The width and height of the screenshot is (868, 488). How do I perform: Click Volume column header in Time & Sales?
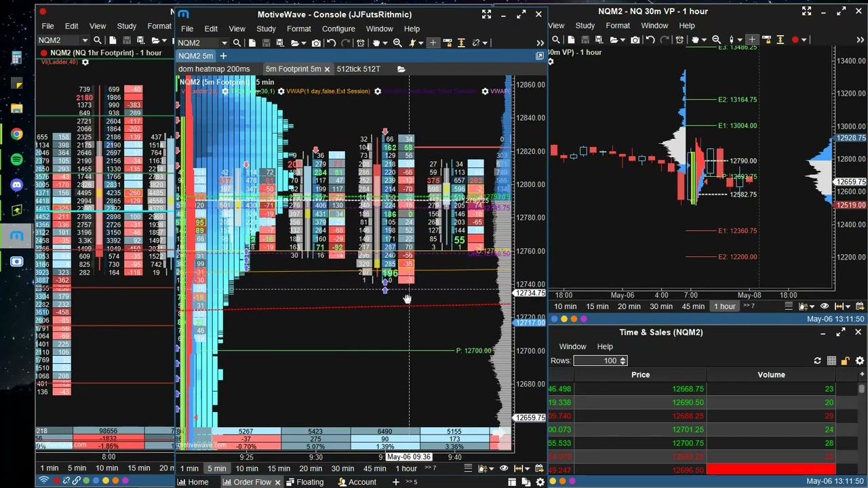pos(771,375)
